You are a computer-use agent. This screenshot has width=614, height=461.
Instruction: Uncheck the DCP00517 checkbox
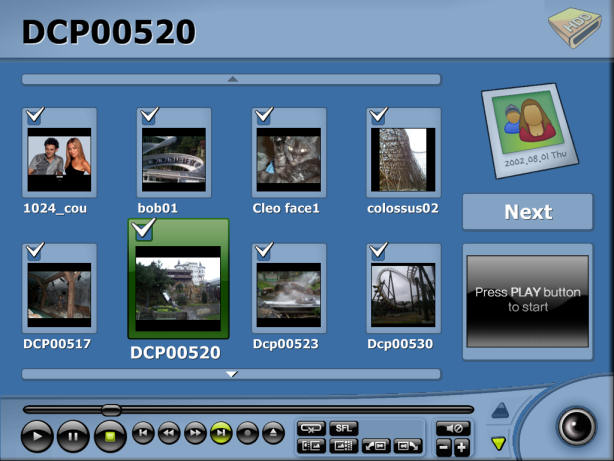(35, 251)
